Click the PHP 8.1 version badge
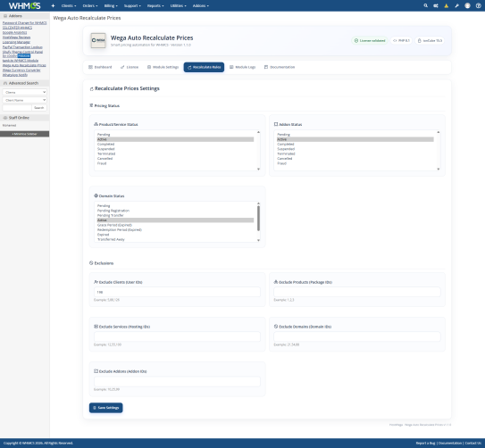The image size is (485, 448). pos(401,40)
